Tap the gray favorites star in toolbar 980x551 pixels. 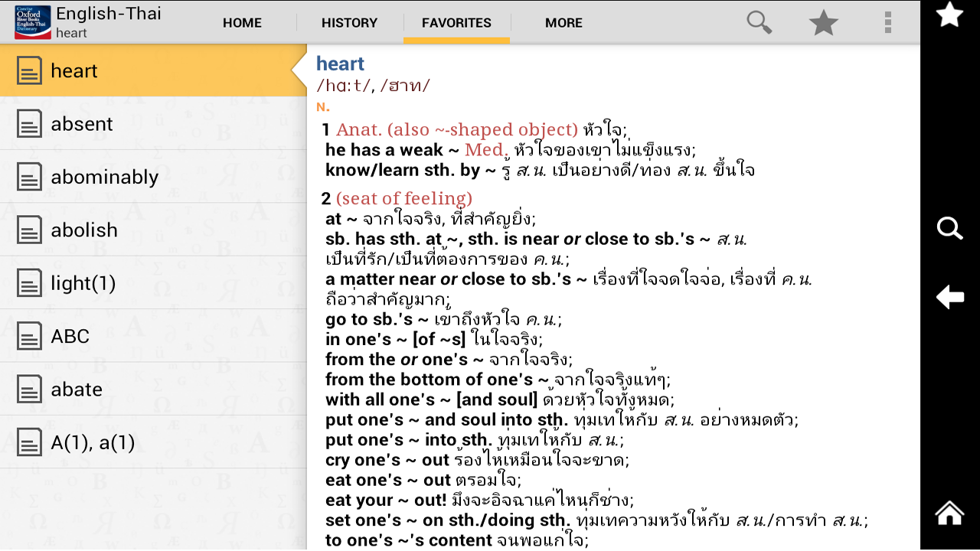824,23
